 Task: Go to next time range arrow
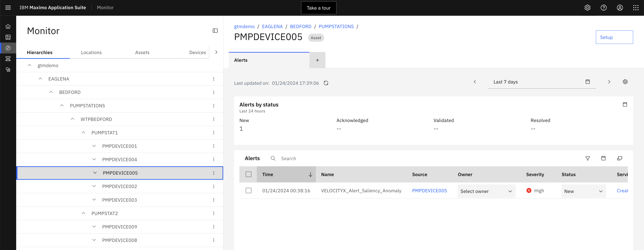pyautogui.click(x=609, y=82)
